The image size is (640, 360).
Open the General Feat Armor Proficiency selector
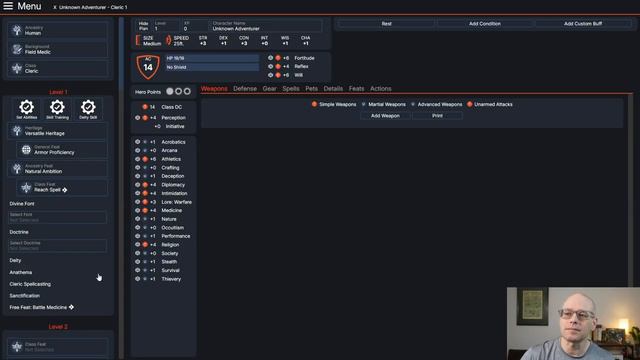[62, 150]
